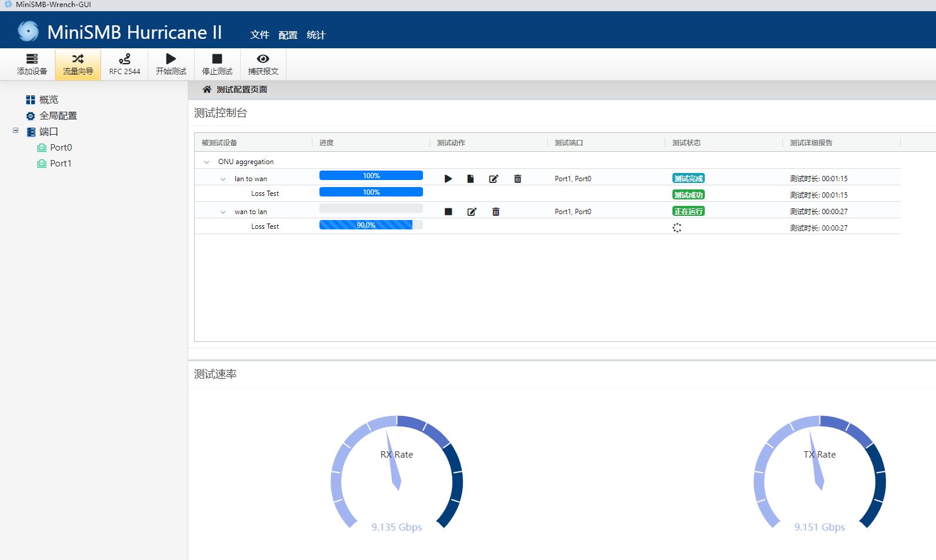936x560 pixels.
Task: Click the lan to wan 100% progress bar
Action: [371, 175]
